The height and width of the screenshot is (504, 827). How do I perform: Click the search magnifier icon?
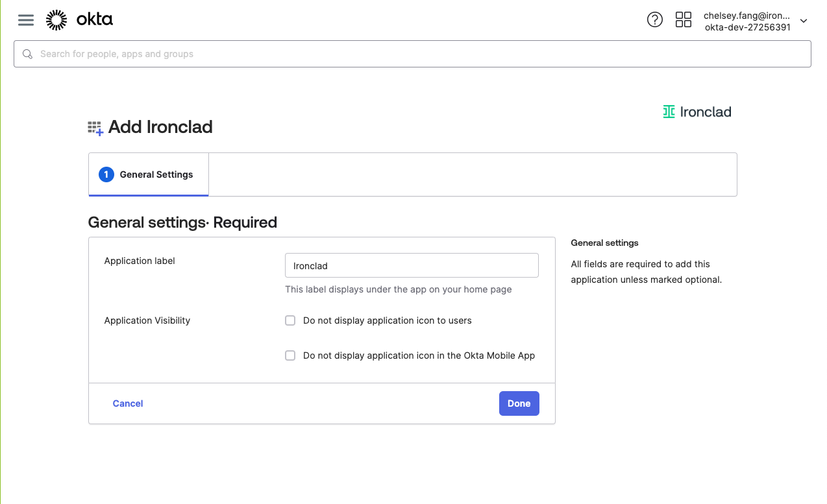27,54
